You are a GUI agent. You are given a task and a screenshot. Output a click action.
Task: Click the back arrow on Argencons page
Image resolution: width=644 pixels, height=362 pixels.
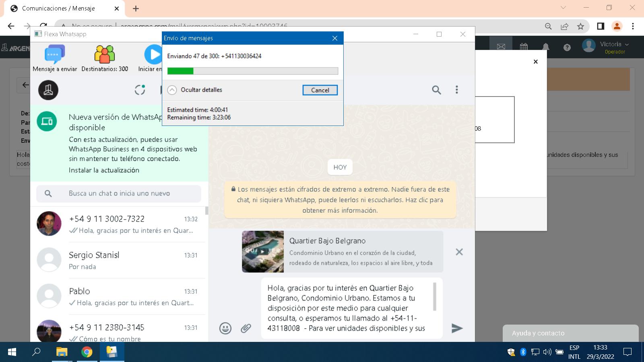point(25,85)
